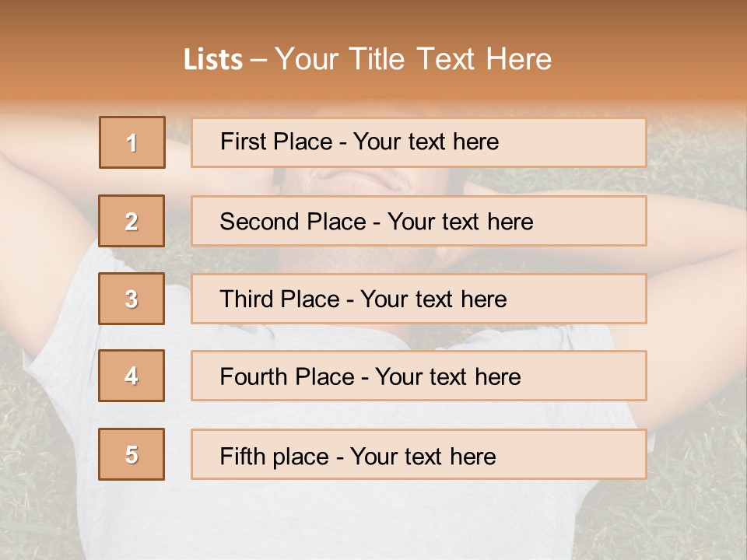Click the number 2 box

(132, 221)
